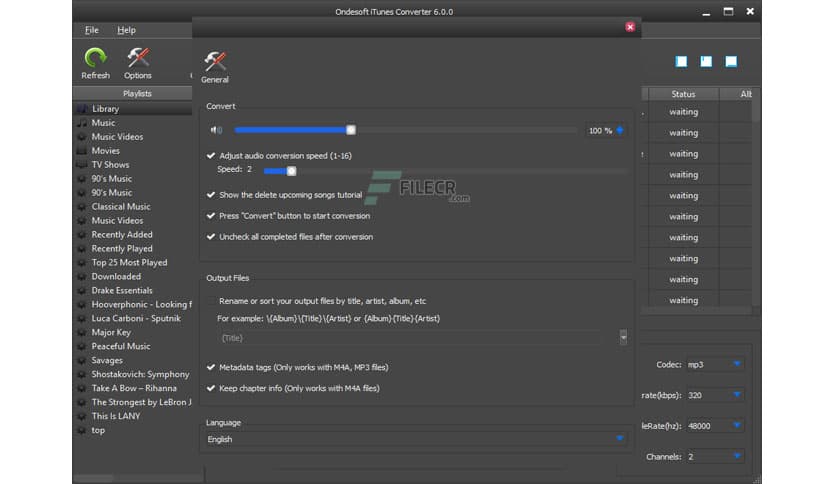Open the Options tools icon
The image size is (836, 484).
click(x=138, y=63)
